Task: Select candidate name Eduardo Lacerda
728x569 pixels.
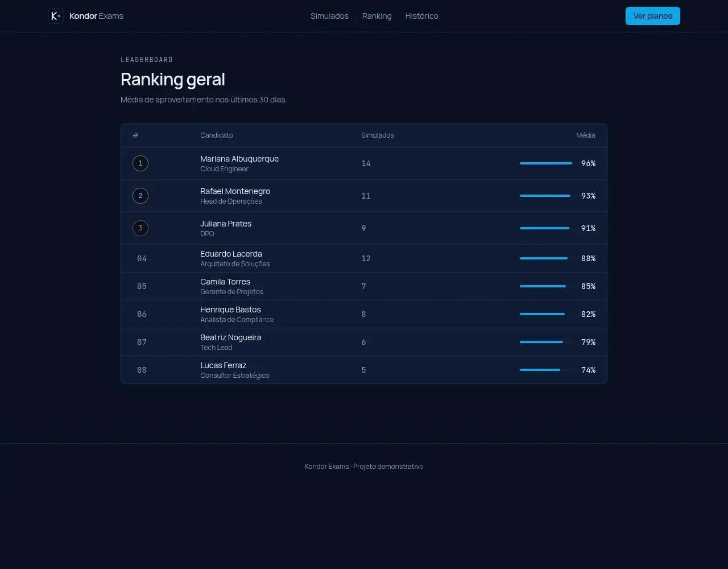Action: pyautogui.click(x=231, y=254)
